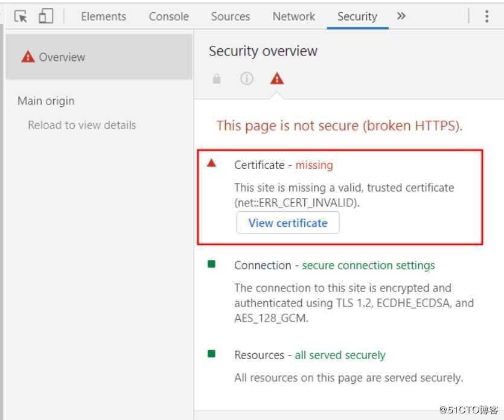
Task: Click the green square beside Connection
Action: pos(211,264)
